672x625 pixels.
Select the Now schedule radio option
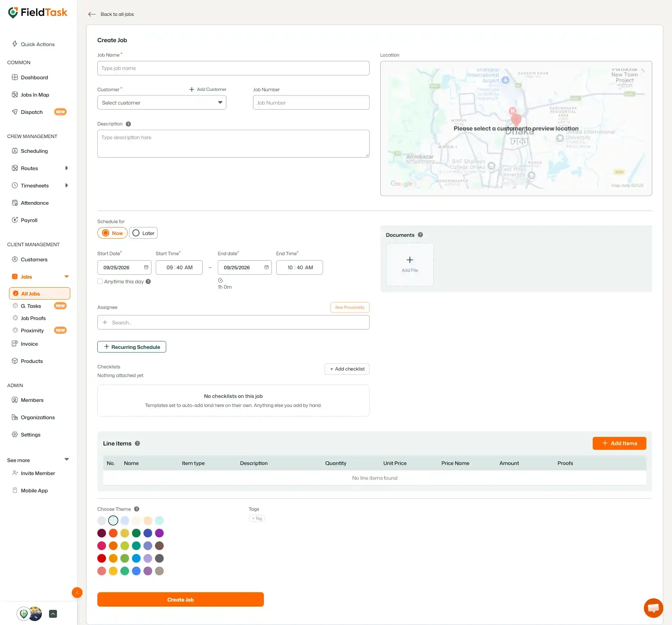[112, 233]
